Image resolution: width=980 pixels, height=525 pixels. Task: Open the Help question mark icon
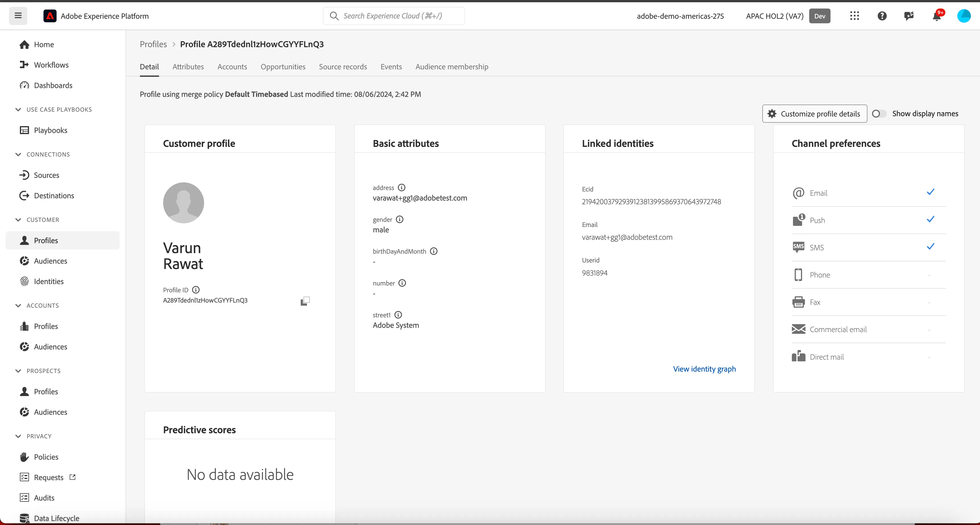[x=882, y=16]
